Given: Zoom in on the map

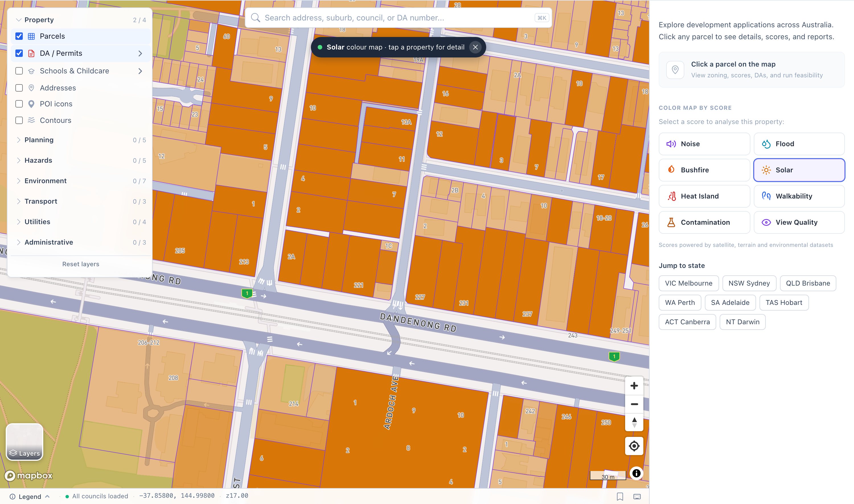Looking at the screenshot, I should pos(634,386).
